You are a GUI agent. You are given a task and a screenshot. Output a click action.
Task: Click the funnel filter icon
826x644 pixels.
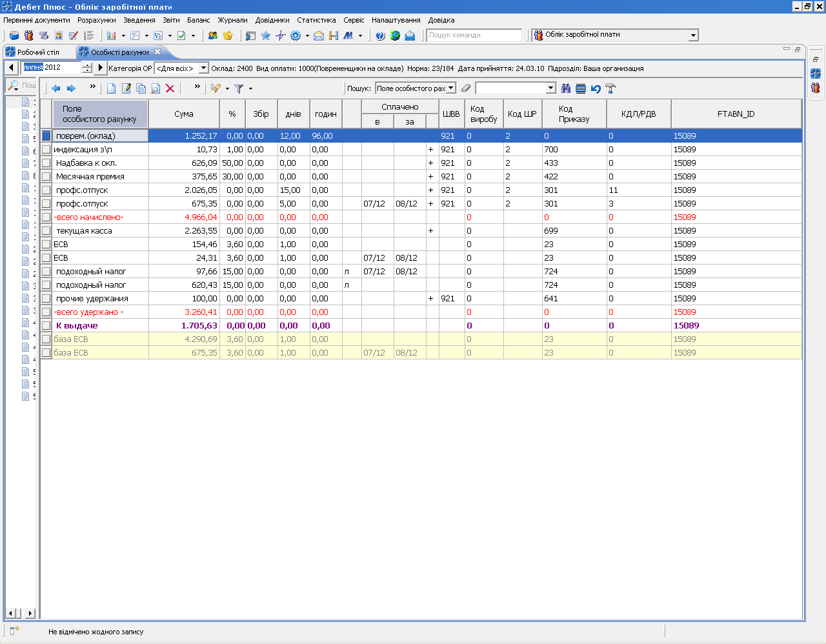[239, 88]
